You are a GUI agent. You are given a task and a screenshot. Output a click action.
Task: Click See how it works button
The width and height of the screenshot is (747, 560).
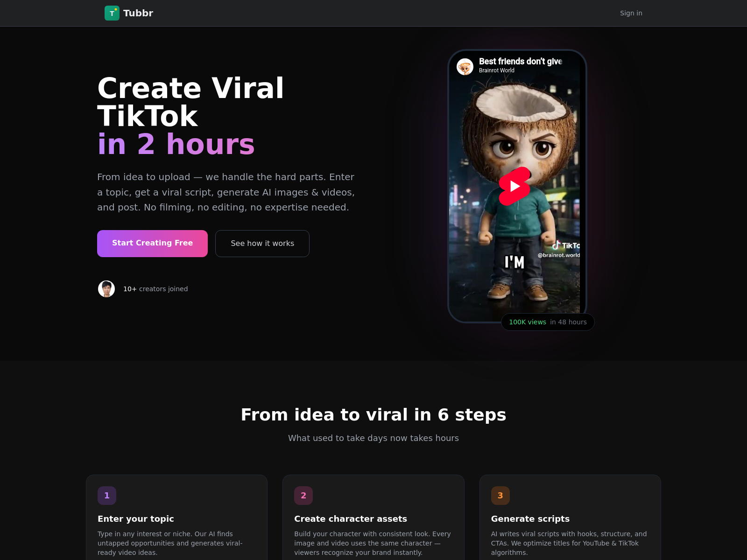click(x=262, y=244)
